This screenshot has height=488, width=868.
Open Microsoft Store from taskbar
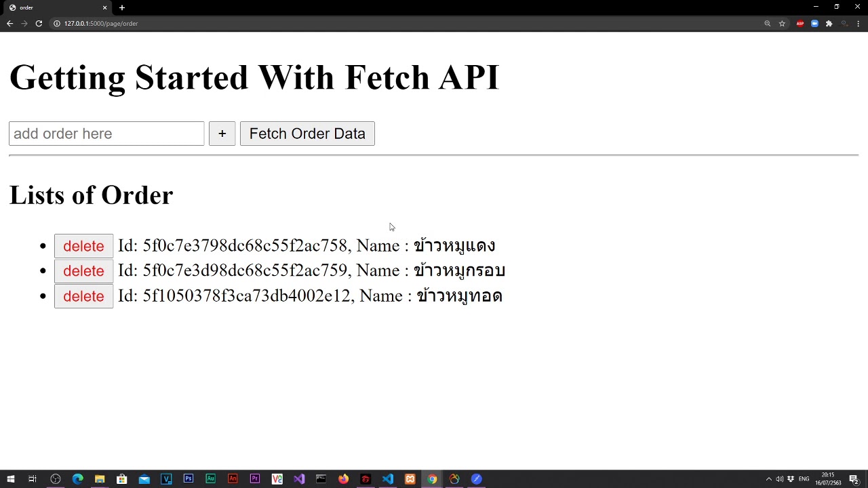click(122, 479)
